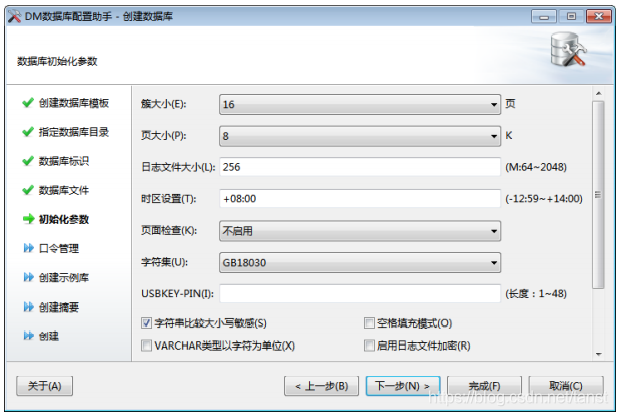Select the 创建摘要 step label
Screen dimensions: 618x416
(59, 307)
